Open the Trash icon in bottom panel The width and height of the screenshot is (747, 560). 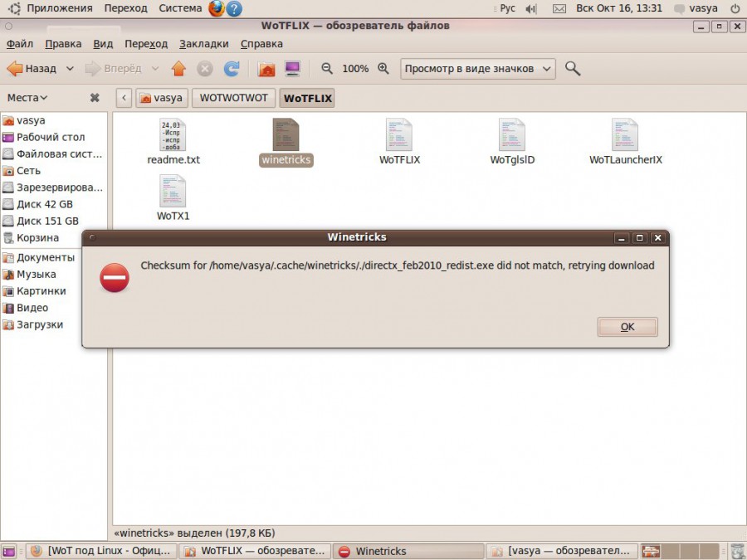tap(737, 551)
